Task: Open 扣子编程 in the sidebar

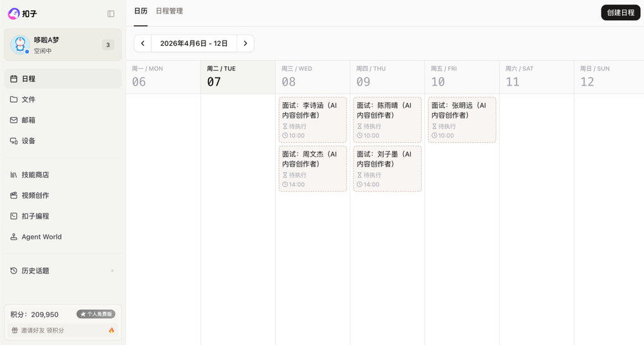Action: (x=63, y=216)
